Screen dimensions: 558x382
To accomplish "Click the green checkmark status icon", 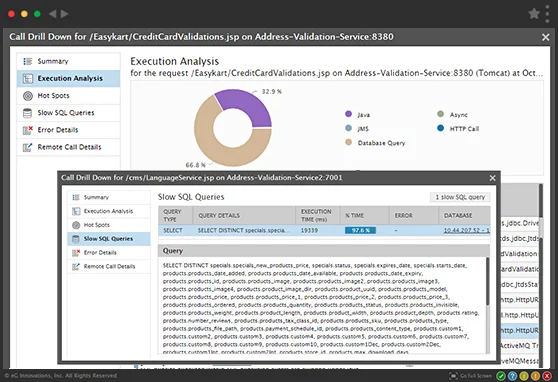I will click(x=501, y=376).
